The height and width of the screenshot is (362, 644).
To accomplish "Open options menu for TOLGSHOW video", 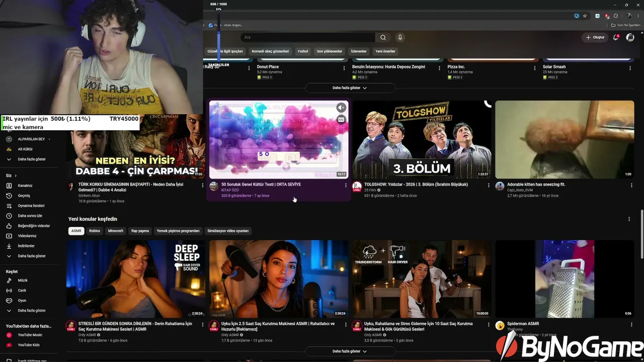I will [x=489, y=185].
